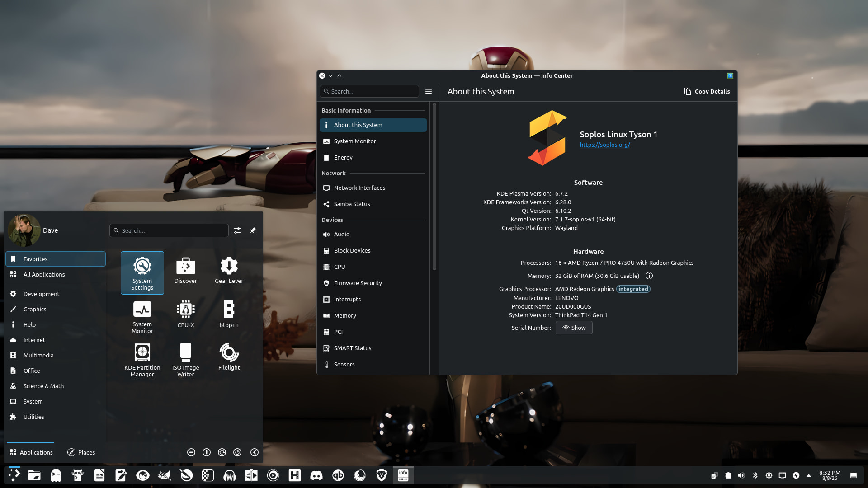Open the Audio devices page

[x=373, y=234]
